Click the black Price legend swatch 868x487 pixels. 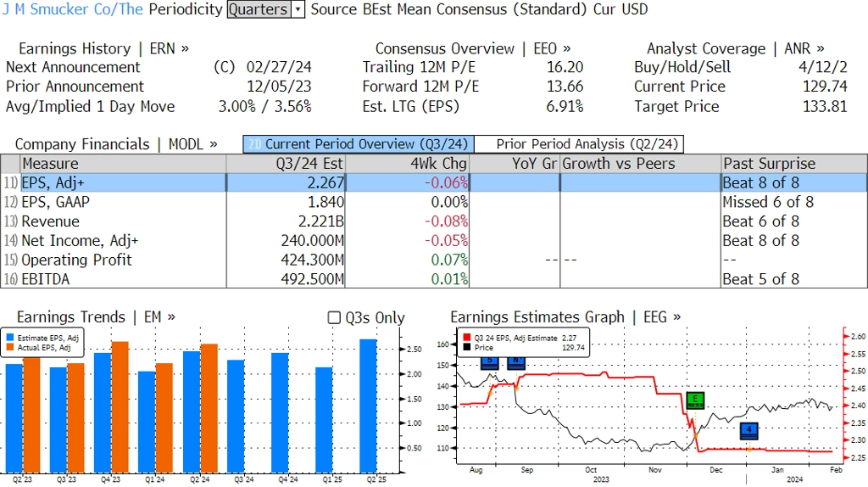467,347
